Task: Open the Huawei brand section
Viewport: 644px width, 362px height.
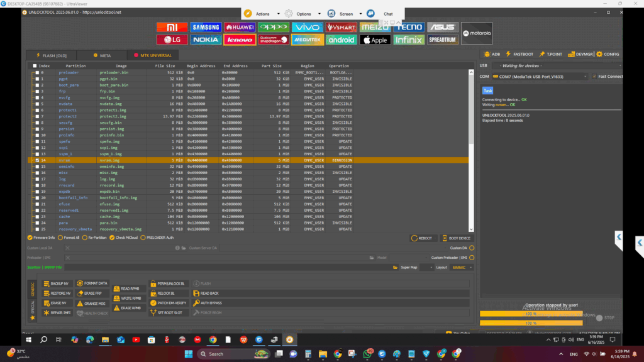Action: (240, 27)
